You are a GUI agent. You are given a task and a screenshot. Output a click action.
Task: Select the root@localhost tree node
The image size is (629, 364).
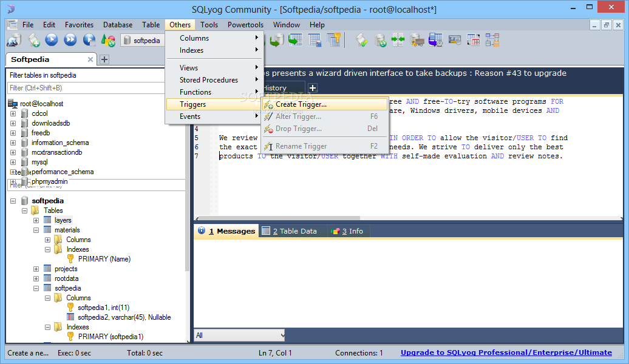[x=42, y=103]
